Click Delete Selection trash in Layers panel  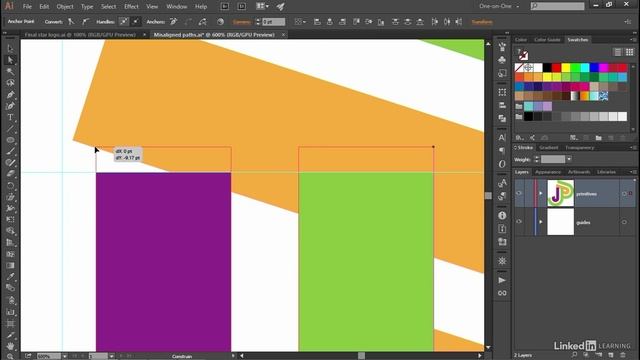(x=623, y=356)
